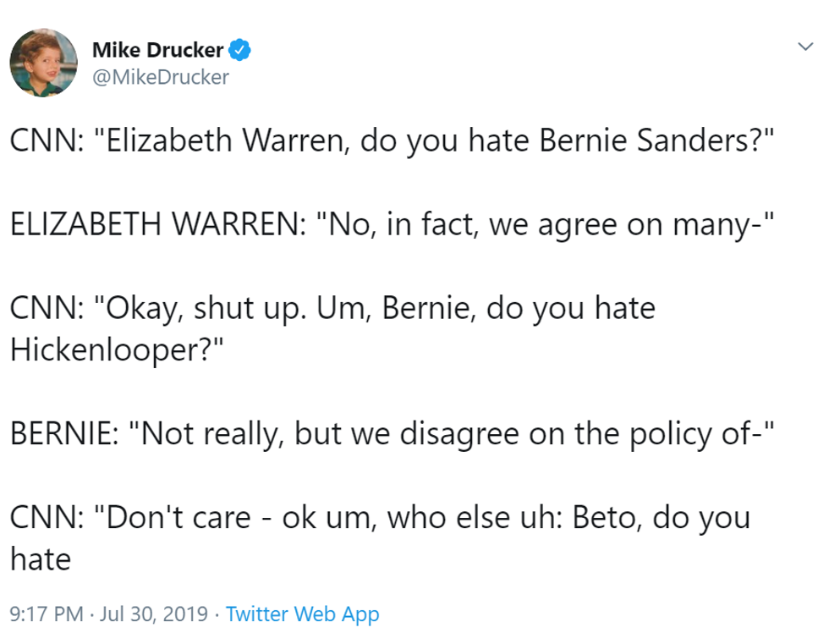Click the name "Beto" in the tweet
Viewport: 829px width, 644px height.
[x=607, y=517]
